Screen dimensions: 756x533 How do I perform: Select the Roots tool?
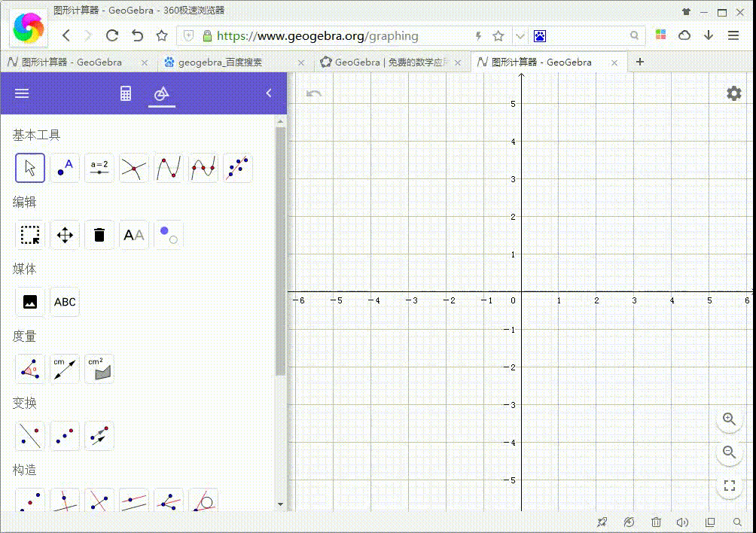[x=203, y=168]
